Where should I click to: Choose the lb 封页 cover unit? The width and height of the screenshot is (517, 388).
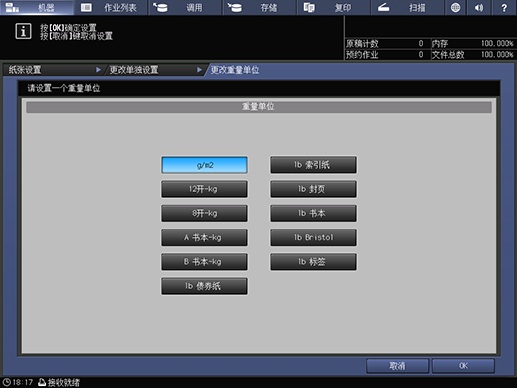click(313, 189)
